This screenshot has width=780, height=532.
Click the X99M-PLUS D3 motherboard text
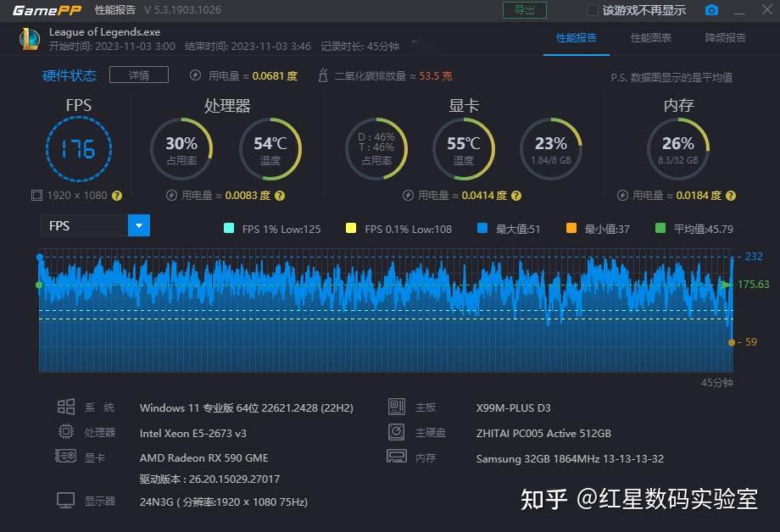click(x=514, y=407)
